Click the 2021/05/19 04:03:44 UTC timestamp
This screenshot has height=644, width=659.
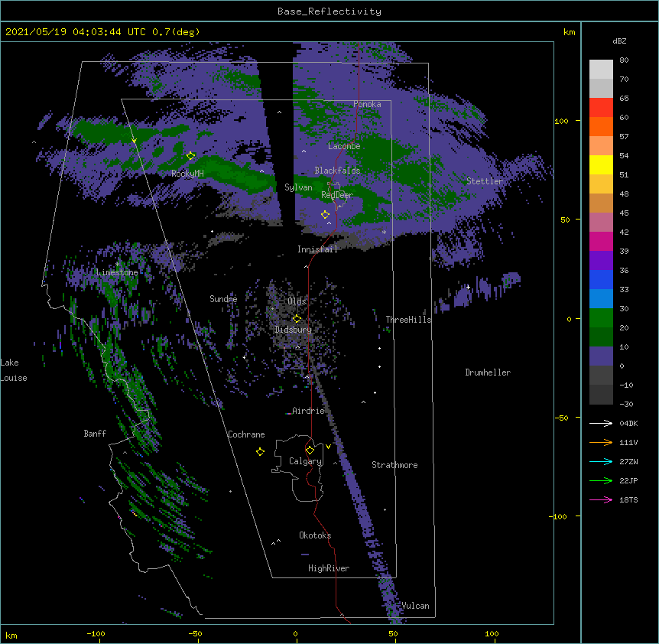pyautogui.click(x=76, y=32)
